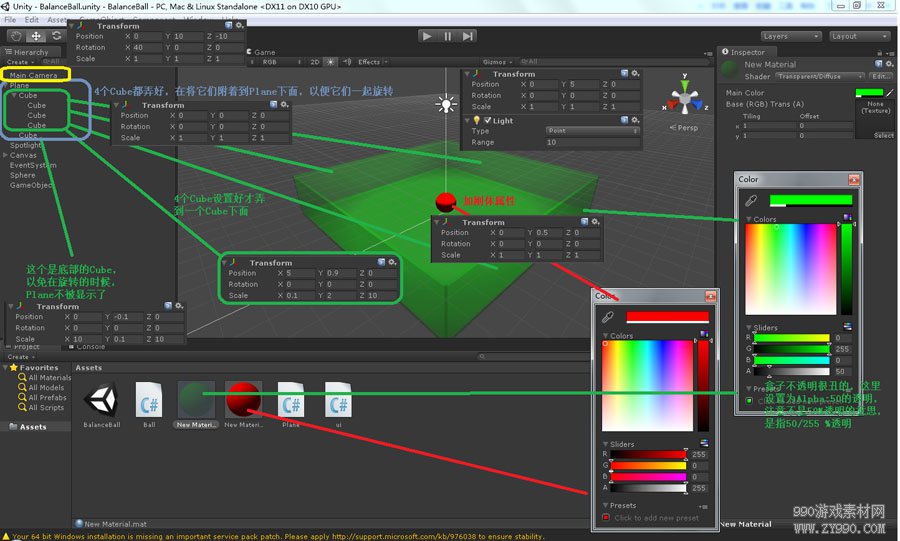Select the green New Material asset
The image size is (900, 541).
(196, 405)
